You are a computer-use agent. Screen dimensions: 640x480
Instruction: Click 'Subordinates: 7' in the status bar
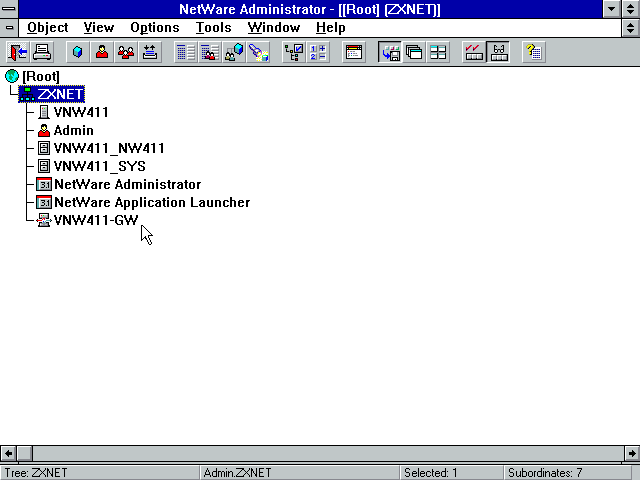(x=545, y=473)
